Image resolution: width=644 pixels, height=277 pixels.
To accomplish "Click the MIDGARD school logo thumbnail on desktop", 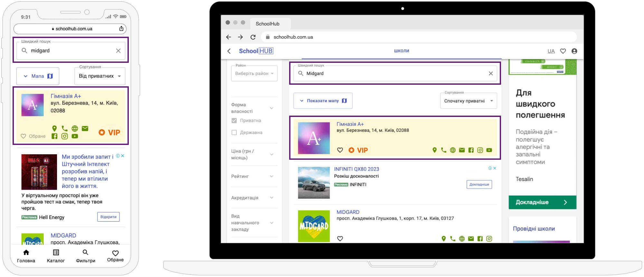I will coord(314,226).
